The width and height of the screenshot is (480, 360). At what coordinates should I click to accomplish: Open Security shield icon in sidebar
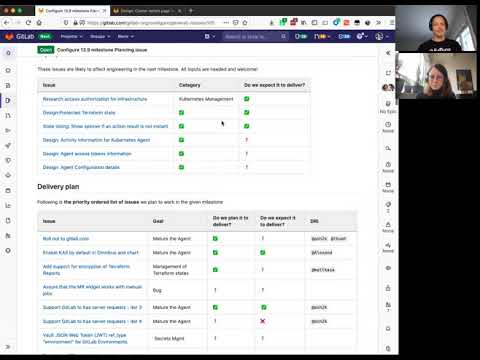click(x=8, y=160)
